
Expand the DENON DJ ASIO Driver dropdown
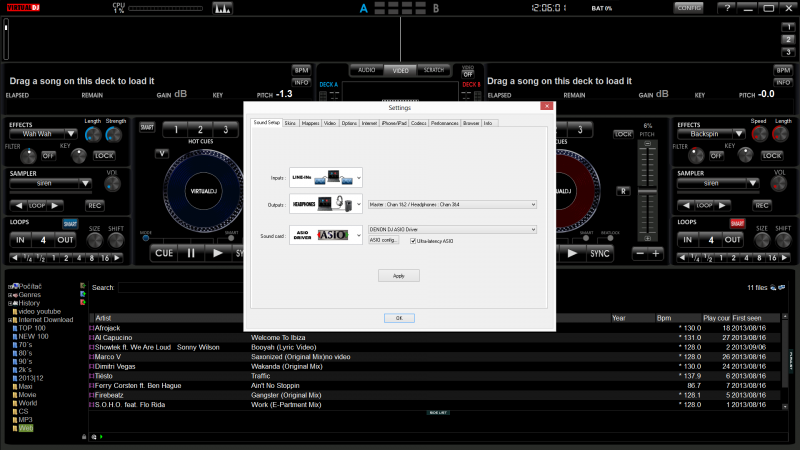pos(452,229)
